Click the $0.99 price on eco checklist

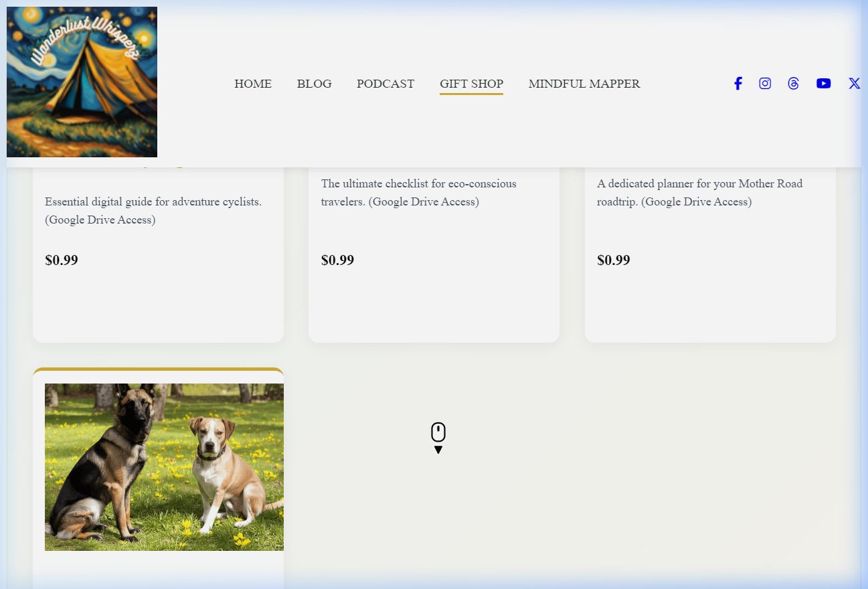pyautogui.click(x=337, y=260)
